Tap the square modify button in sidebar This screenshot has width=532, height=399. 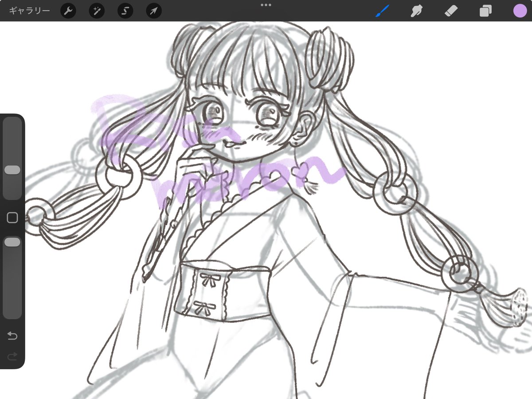(x=12, y=217)
